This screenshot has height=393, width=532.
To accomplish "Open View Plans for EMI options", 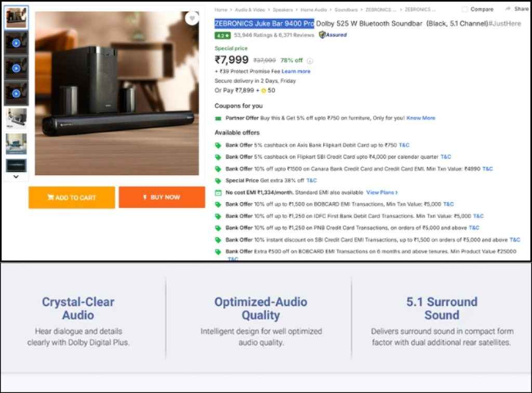I will (382, 192).
